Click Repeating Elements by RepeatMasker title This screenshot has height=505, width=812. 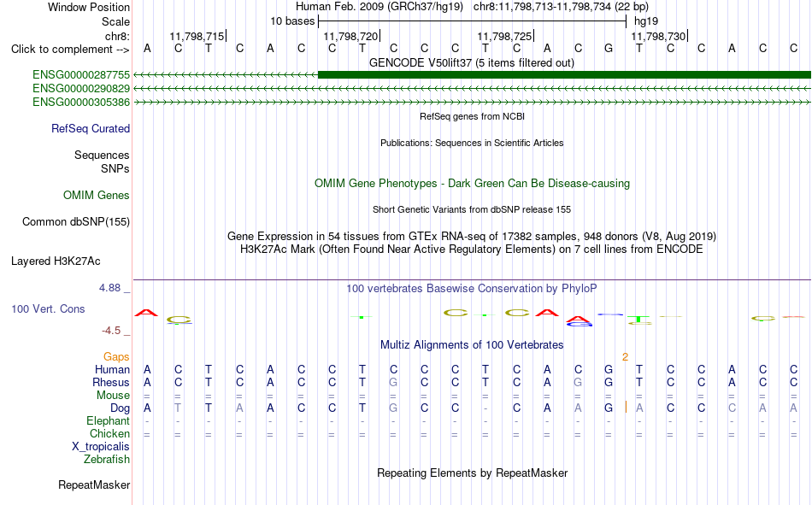472,473
